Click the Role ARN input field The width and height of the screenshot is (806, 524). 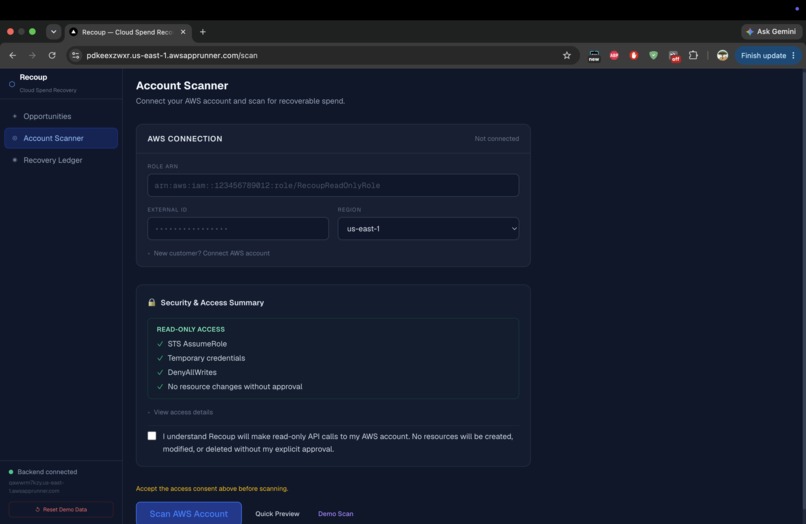click(333, 185)
